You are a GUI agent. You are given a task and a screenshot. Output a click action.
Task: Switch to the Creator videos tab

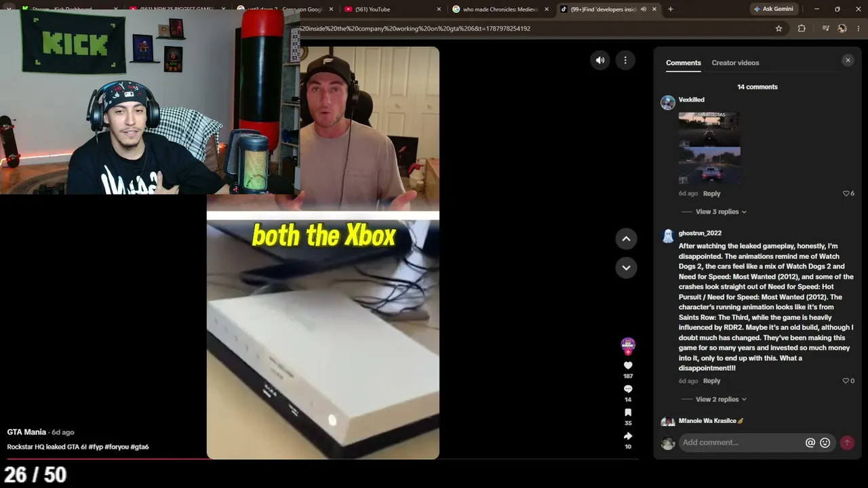point(735,63)
